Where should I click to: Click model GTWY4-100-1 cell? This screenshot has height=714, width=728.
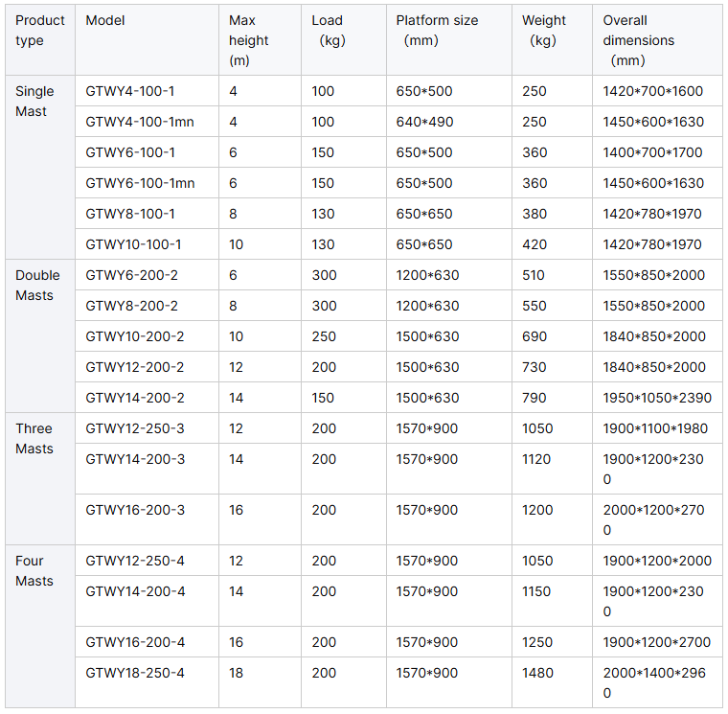click(x=130, y=91)
